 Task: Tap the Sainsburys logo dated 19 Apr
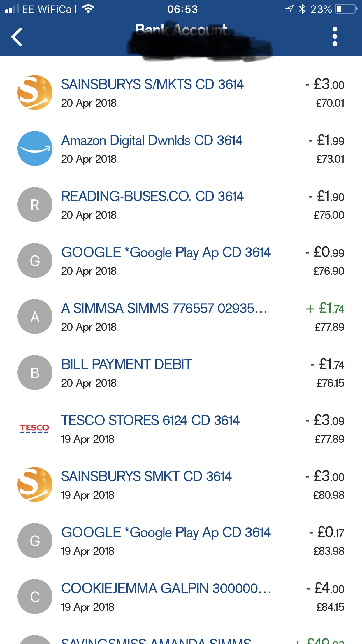pyautogui.click(x=35, y=484)
